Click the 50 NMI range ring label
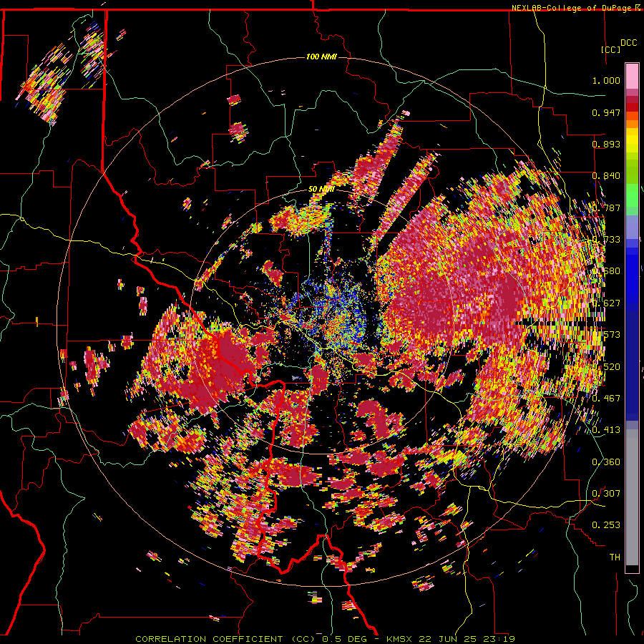 point(321,189)
